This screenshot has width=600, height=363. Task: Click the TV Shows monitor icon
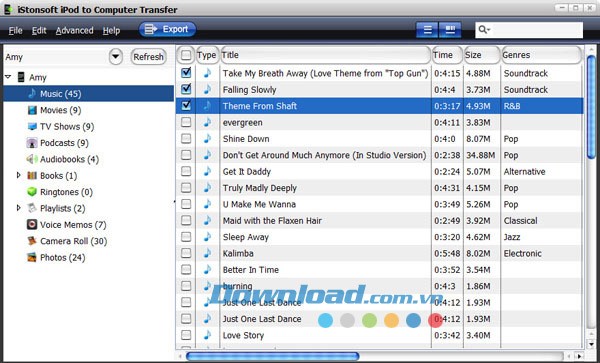[32, 127]
